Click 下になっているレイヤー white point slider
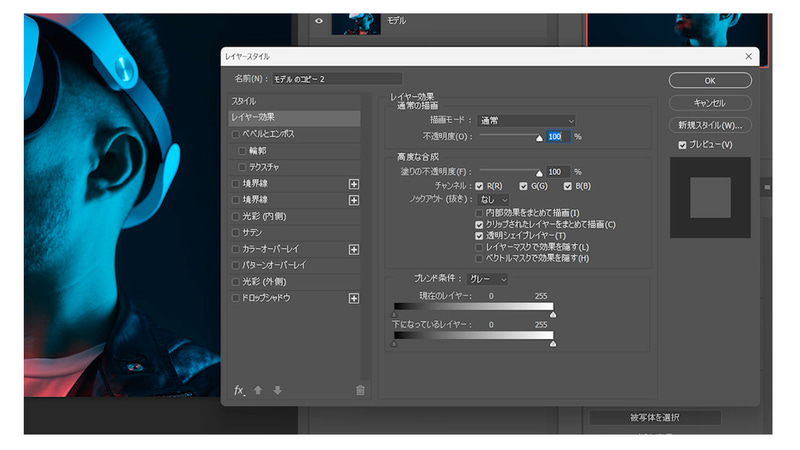The width and height of the screenshot is (800, 450). [x=553, y=344]
